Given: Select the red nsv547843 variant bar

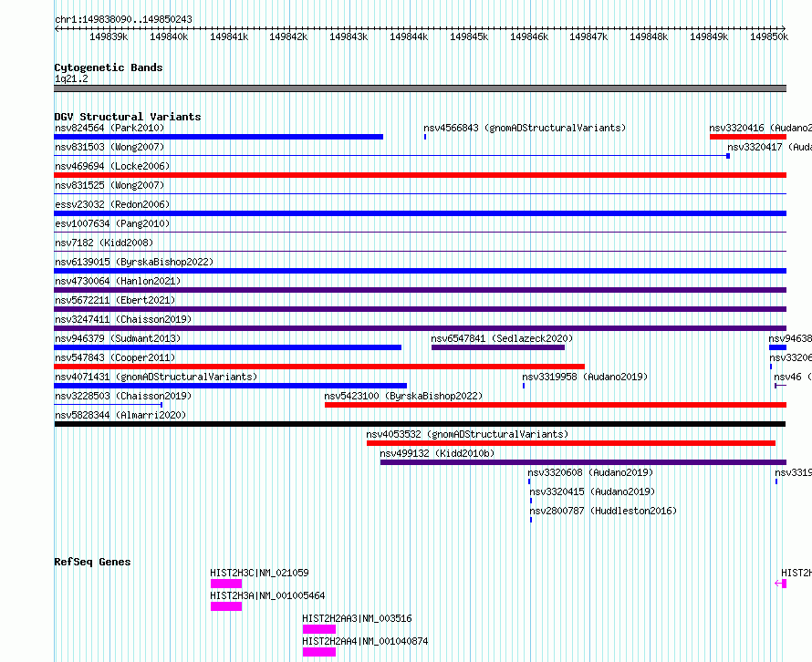Looking at the screenshot, I should pos(319,367).
